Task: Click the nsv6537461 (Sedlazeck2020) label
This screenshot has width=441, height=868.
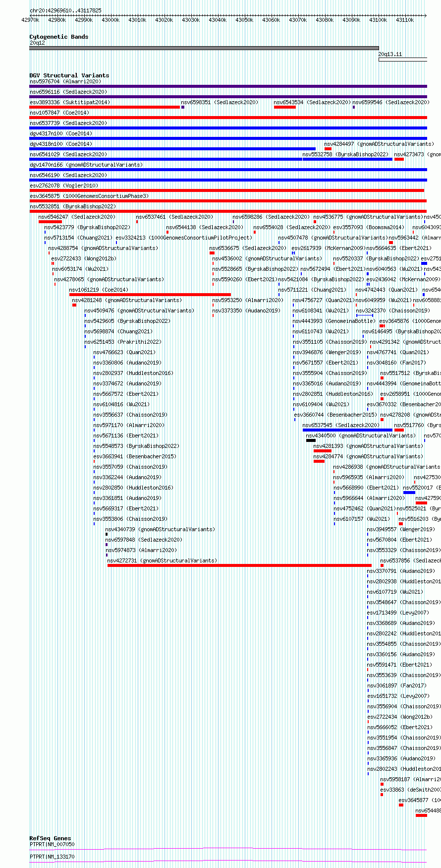Action: tap(175, 217)
